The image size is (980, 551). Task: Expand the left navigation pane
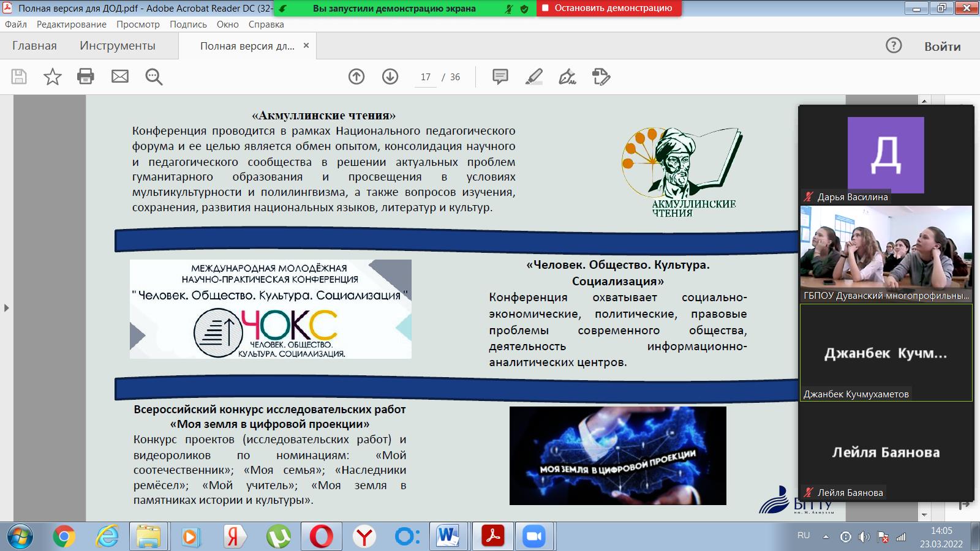(x=7, y=308)
